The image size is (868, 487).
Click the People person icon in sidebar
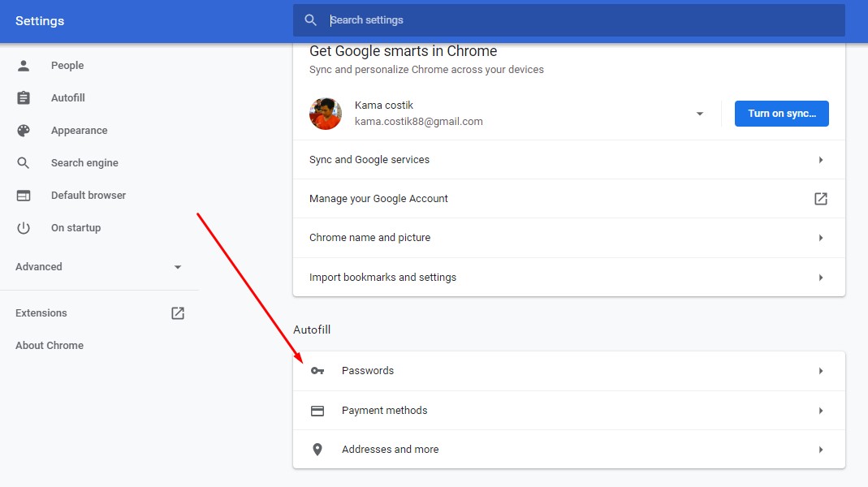pyautogui.click(x=24, y=66)
